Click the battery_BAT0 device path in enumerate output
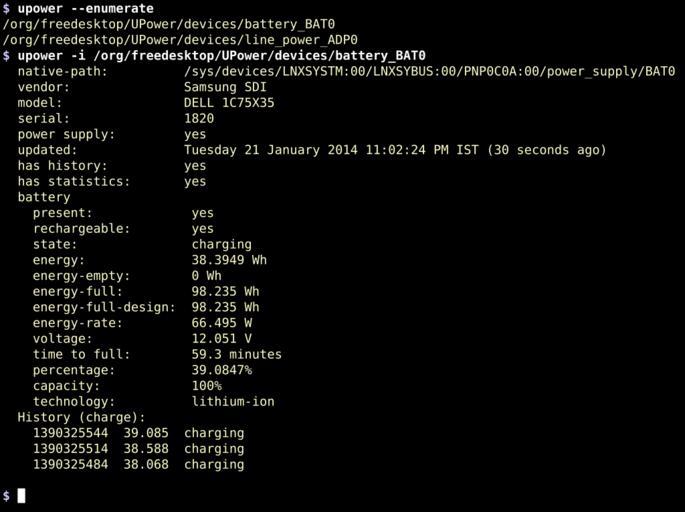 point(168,24)
